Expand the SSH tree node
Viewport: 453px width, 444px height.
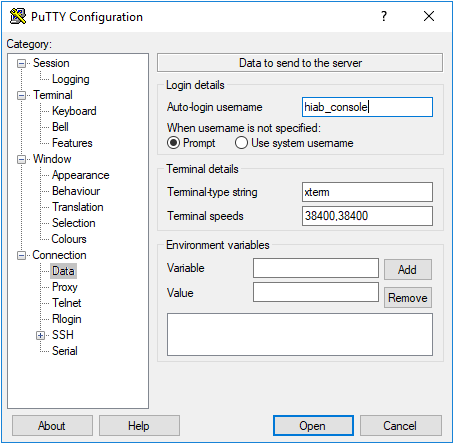tap(40, 335)
